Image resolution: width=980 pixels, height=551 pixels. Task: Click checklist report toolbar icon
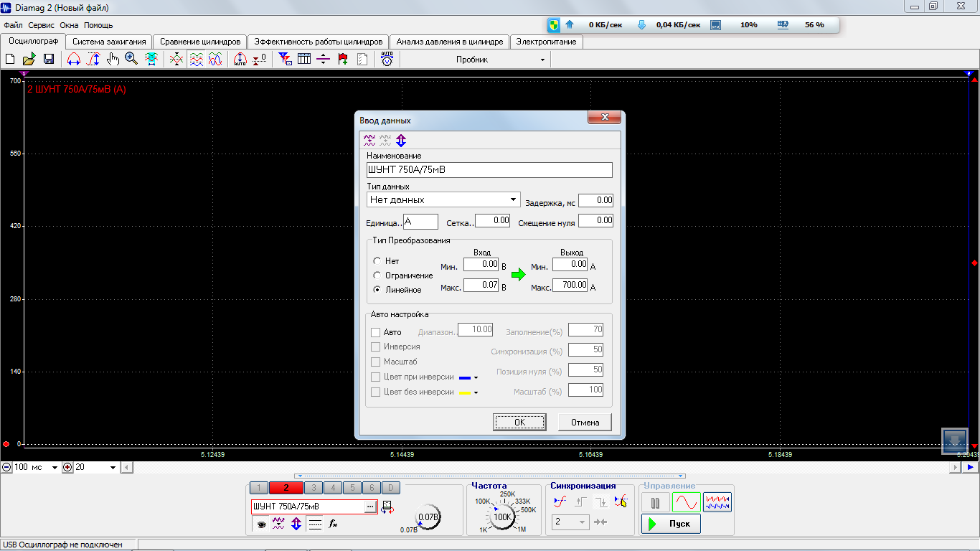point(362,60)
